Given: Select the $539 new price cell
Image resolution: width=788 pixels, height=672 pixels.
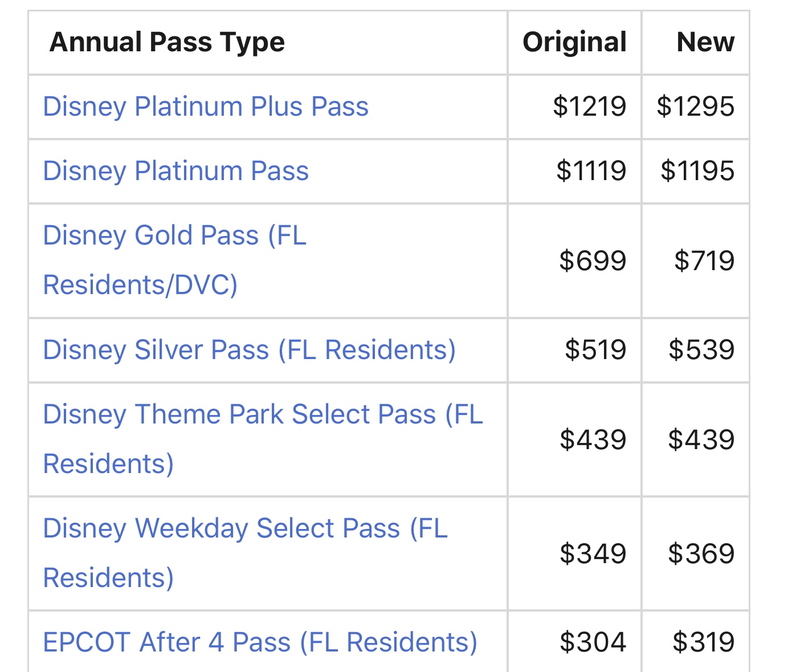Looking at the screenshot, I should point(701,350).
